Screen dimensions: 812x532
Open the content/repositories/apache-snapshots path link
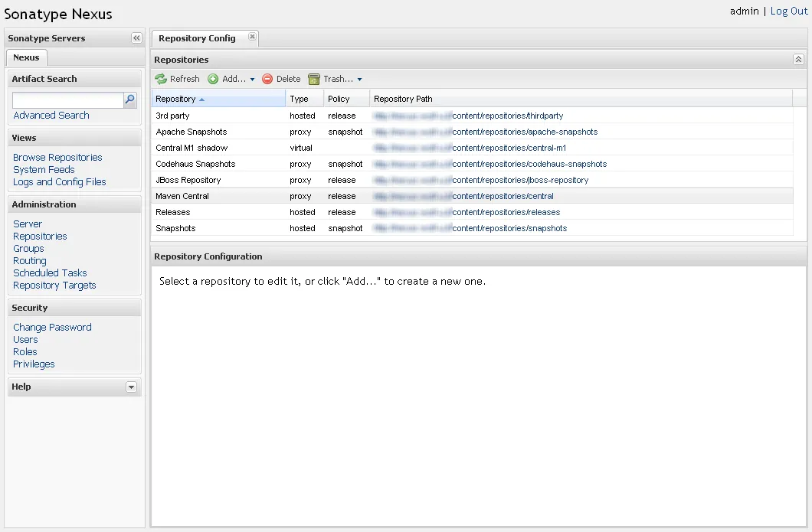[525, 132]
